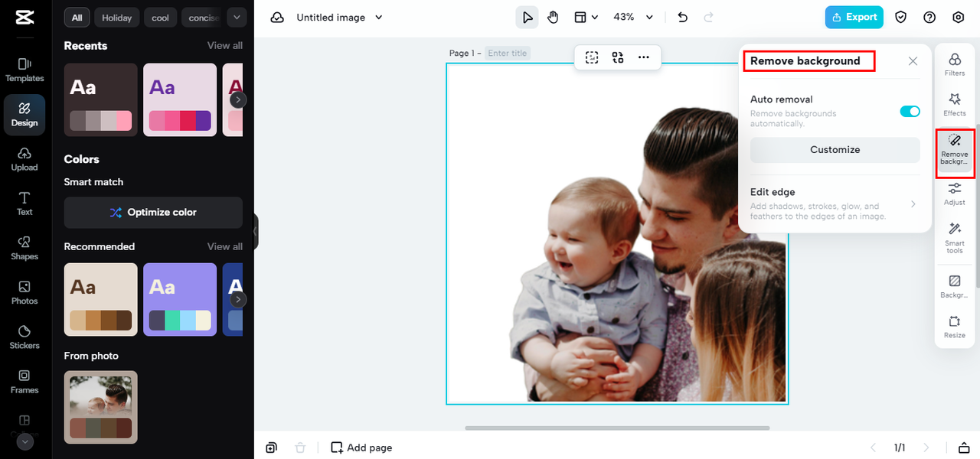Select the concise filter tag
Screen dimensions: 980x459
coord(202,18)
